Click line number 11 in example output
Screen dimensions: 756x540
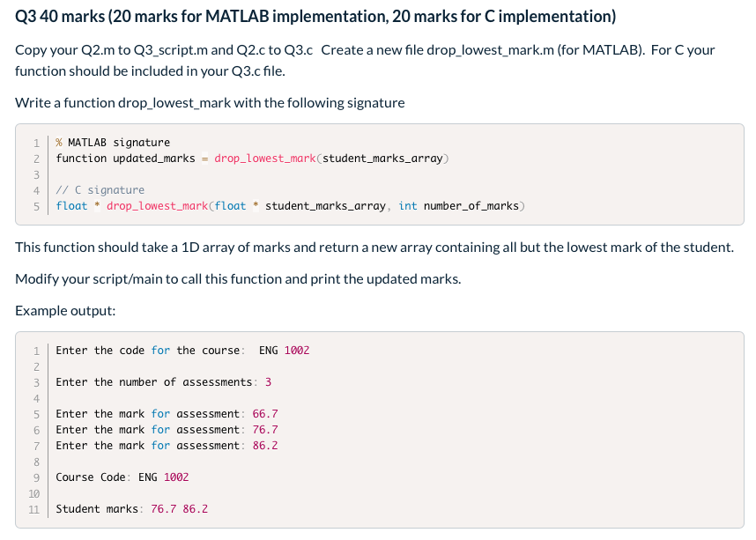(x=33, y=510)
